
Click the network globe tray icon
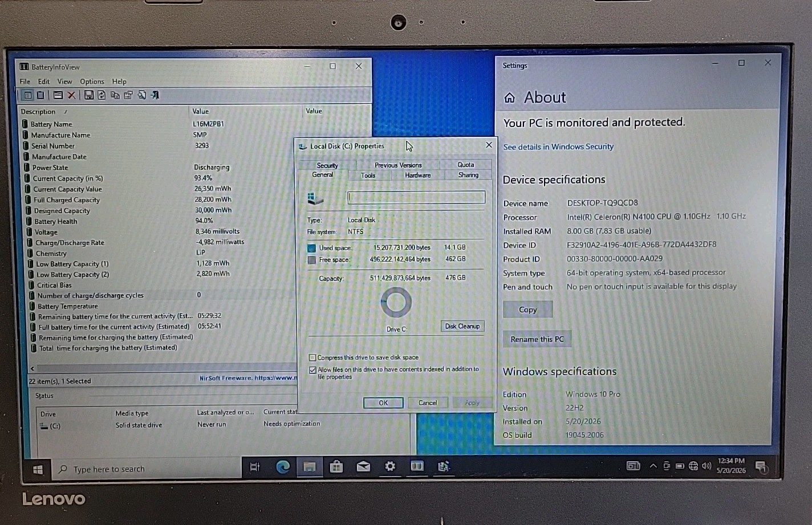click(x=693, y=466)
